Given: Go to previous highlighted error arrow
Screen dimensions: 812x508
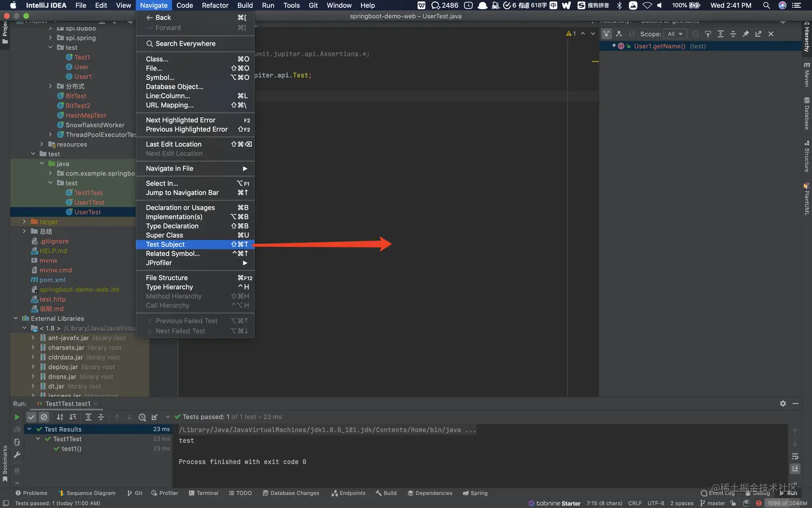Looking at the screenshot, I should [x=583, y=34].
